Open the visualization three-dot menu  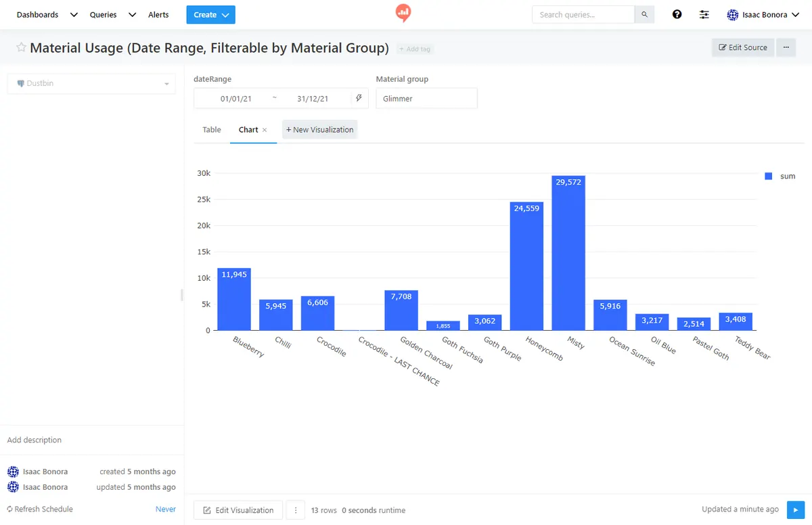(x=295, y=510)
